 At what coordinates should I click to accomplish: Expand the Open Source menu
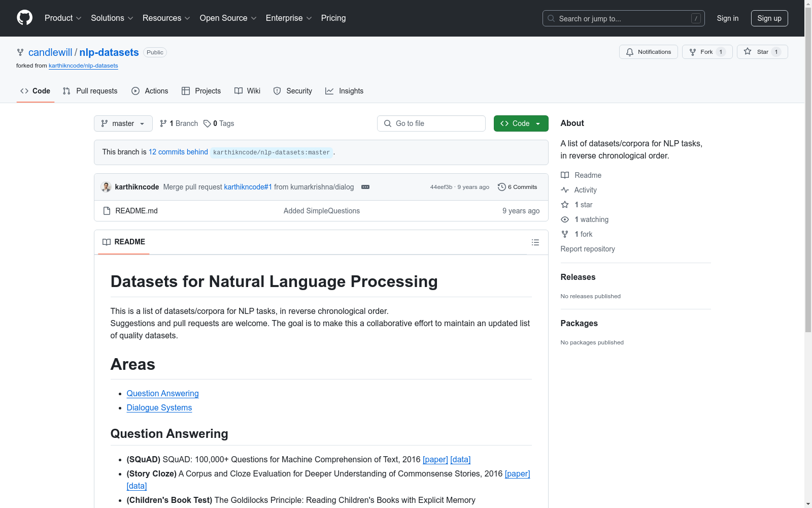point(228,18)
